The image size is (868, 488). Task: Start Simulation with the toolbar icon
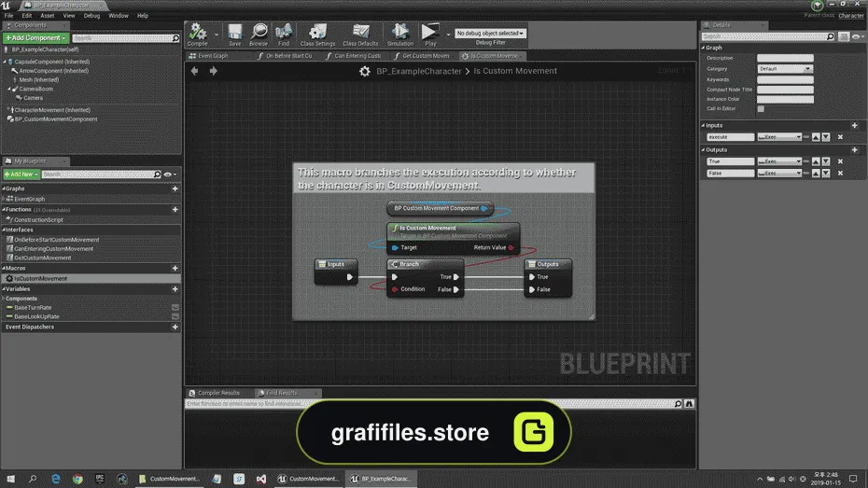click(x=400, y=35)
